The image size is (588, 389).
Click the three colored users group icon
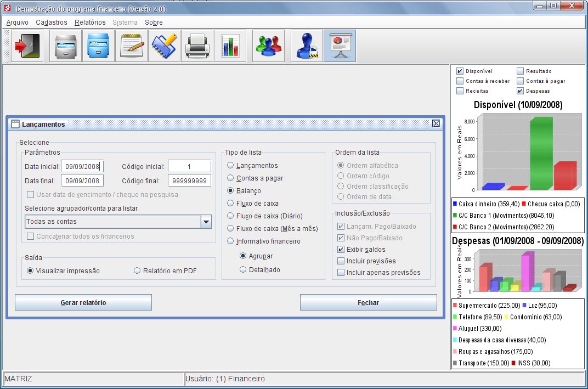pyautogui.click(x=269, y=46)
